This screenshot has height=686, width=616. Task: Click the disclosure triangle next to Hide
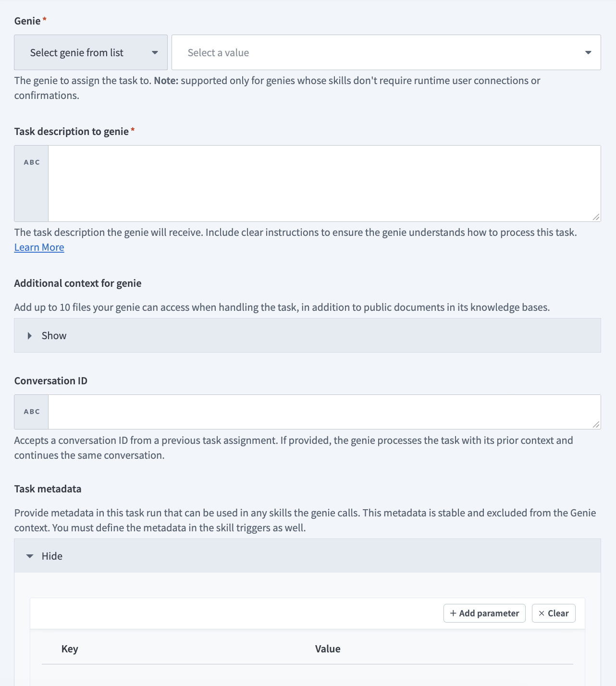click(x=30, y=556)
